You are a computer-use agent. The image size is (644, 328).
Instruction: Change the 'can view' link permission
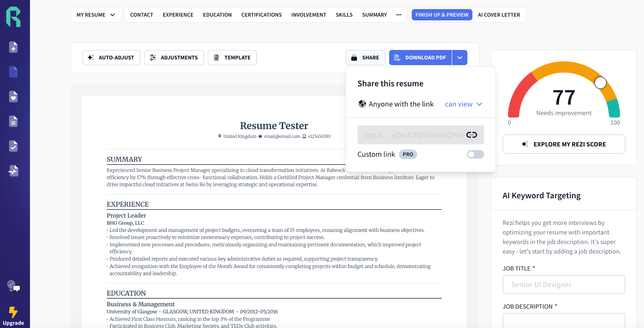tap(463, 104)
